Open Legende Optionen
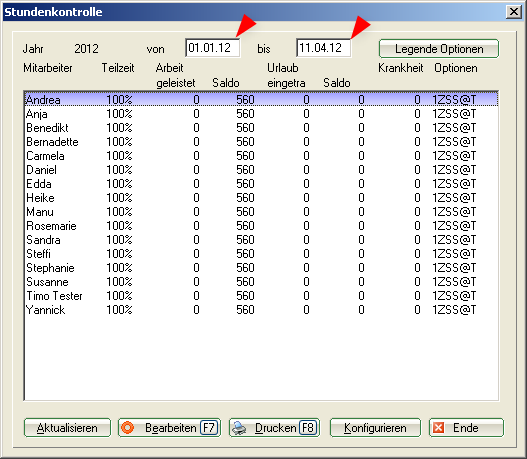The width and height of the screenshot is (527, 459). (x=439, y=49)
